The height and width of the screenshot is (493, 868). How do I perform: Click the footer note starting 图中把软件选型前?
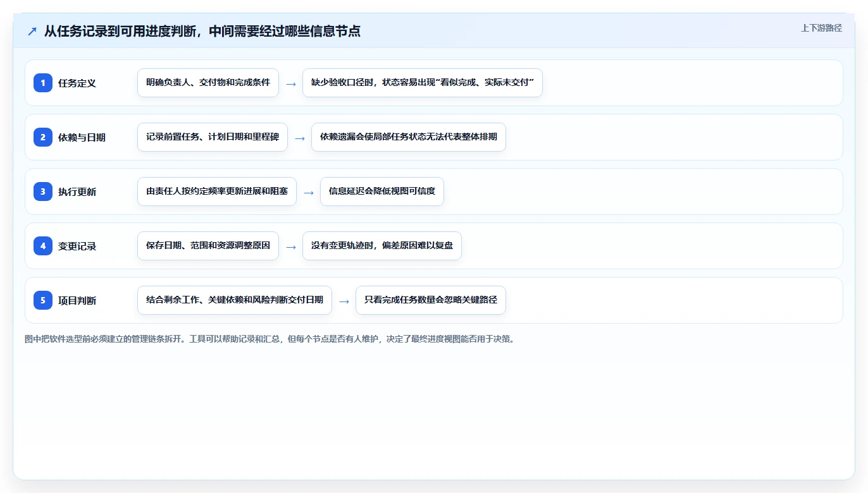[271, 339]
